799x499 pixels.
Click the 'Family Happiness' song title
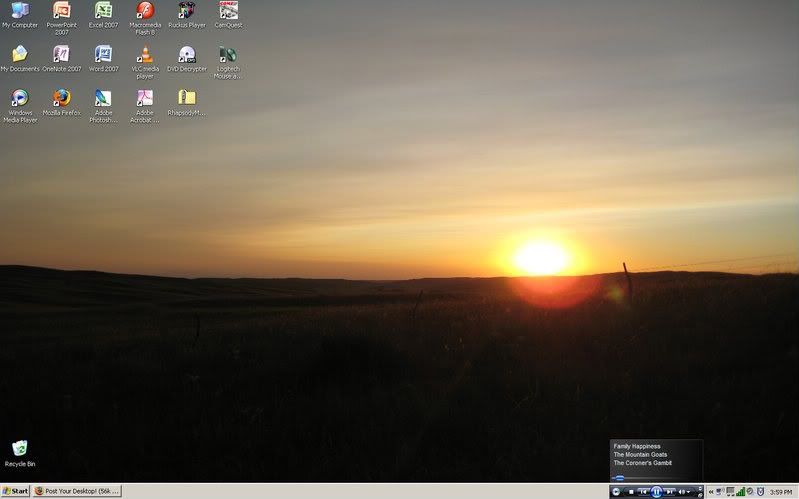tap(637, 446)
